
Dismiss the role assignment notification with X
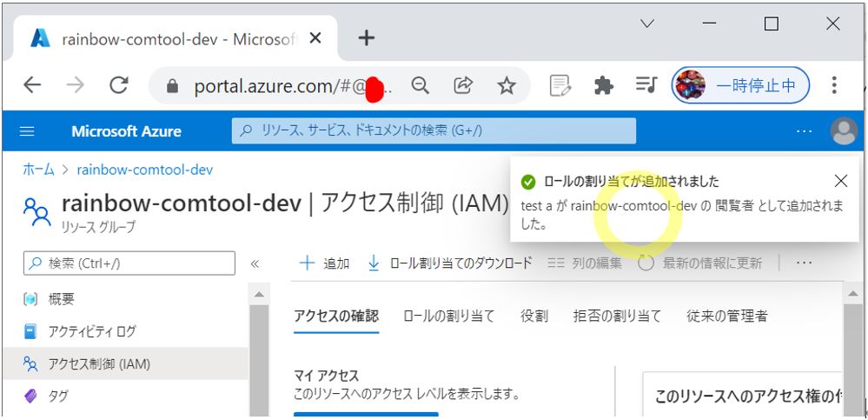840,181
